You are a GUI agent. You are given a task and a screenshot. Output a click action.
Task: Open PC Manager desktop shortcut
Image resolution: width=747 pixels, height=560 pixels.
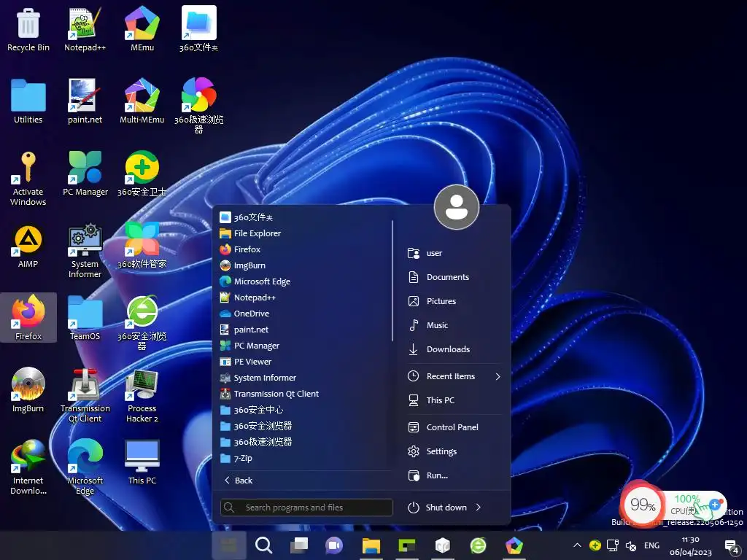click(x=85, y=174)
